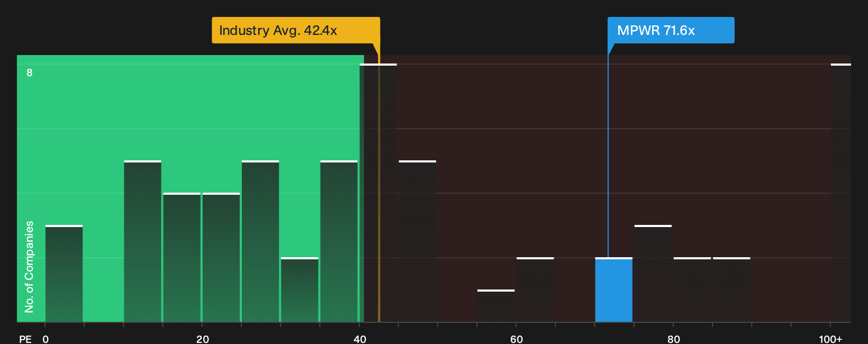Click the PE axis title
The width and height of the screenshot is (868, 344).
pos(25,339)
